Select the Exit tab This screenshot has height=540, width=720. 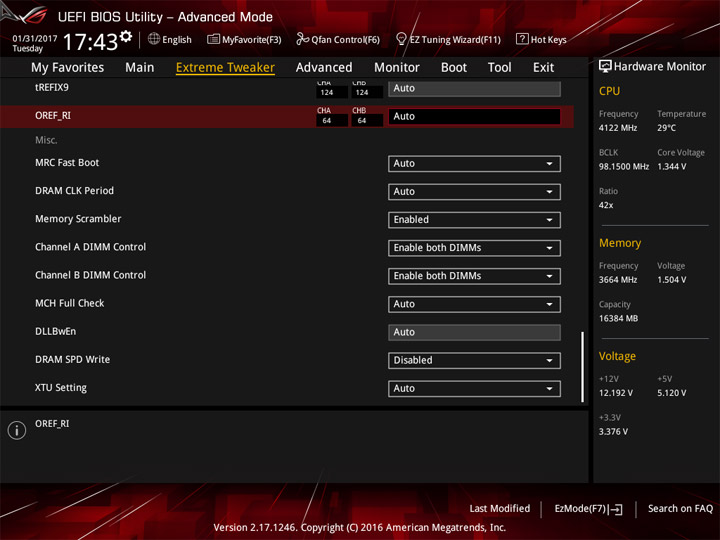[543, 68]
